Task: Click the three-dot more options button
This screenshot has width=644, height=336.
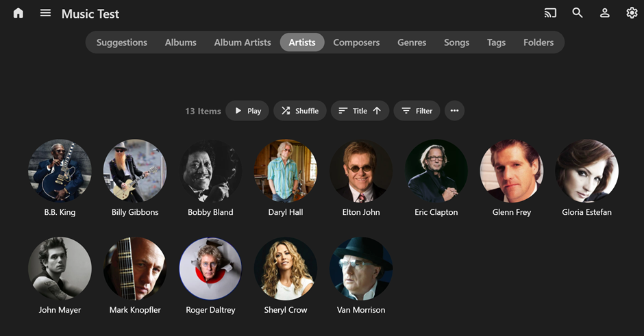Action: pyautogui.click(x=454, y=111)
